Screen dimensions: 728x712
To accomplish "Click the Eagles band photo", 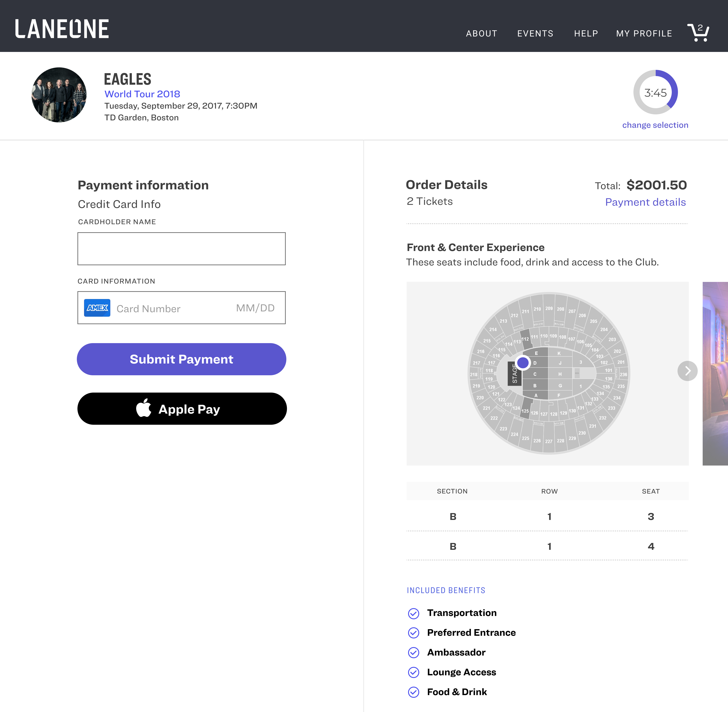I will tap(59, 95).
